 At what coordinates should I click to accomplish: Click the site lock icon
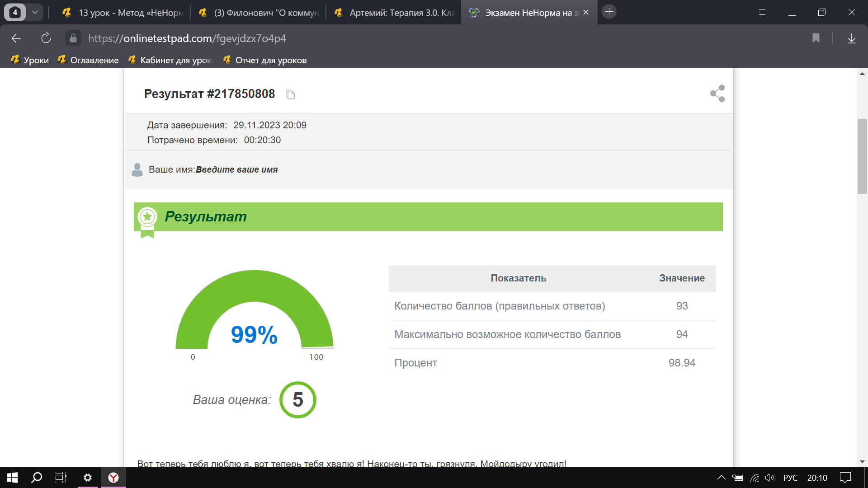(73, 38)
